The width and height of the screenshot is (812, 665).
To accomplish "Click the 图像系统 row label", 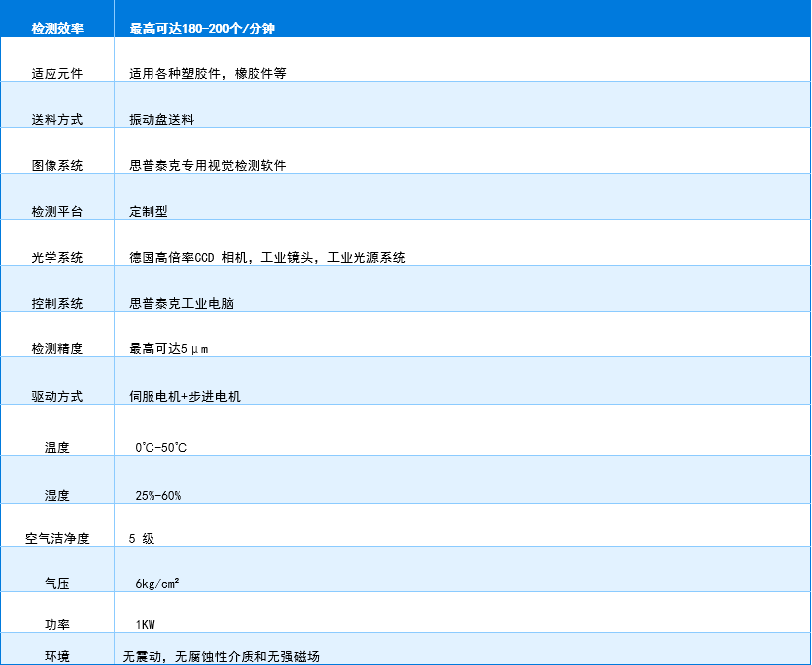I will (57, 166).
